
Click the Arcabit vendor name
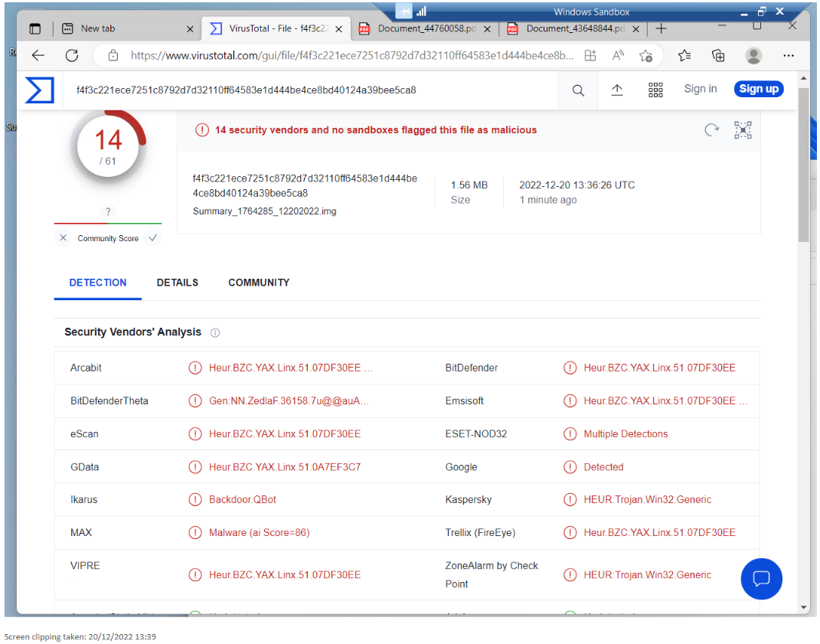pyautogui.click(x=86, y=368)
